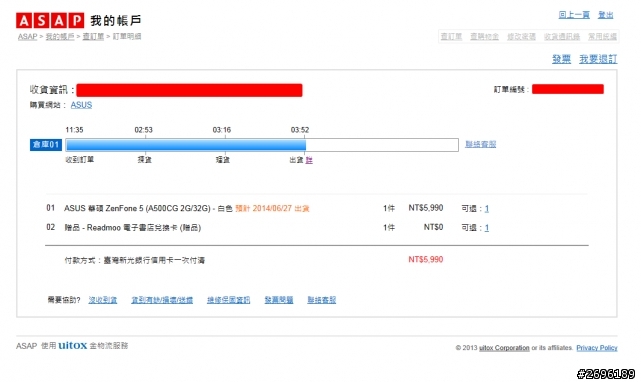Click the blue shipping progress bar

pyautogui.click(x=186, y=145)
